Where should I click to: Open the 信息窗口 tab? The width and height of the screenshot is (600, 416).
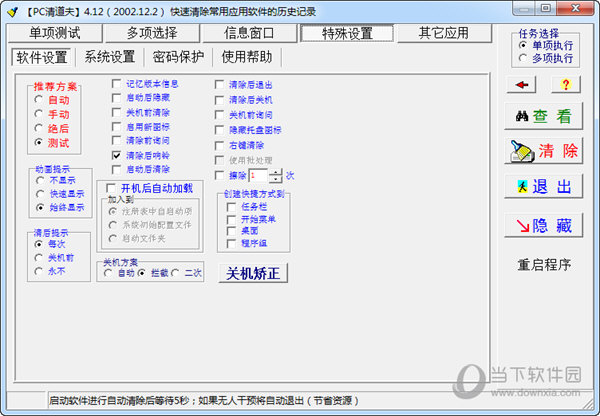(249, 33)
